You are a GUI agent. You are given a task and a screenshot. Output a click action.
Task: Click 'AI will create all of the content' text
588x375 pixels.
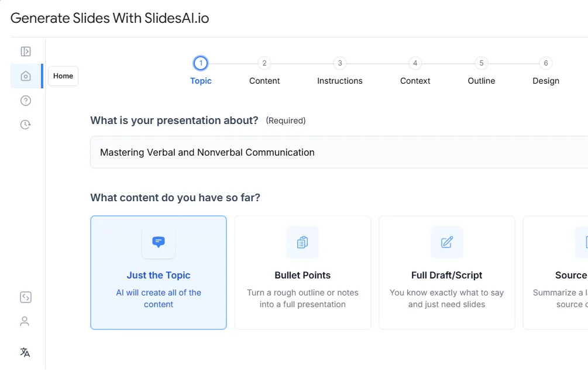tap(159, 298)
